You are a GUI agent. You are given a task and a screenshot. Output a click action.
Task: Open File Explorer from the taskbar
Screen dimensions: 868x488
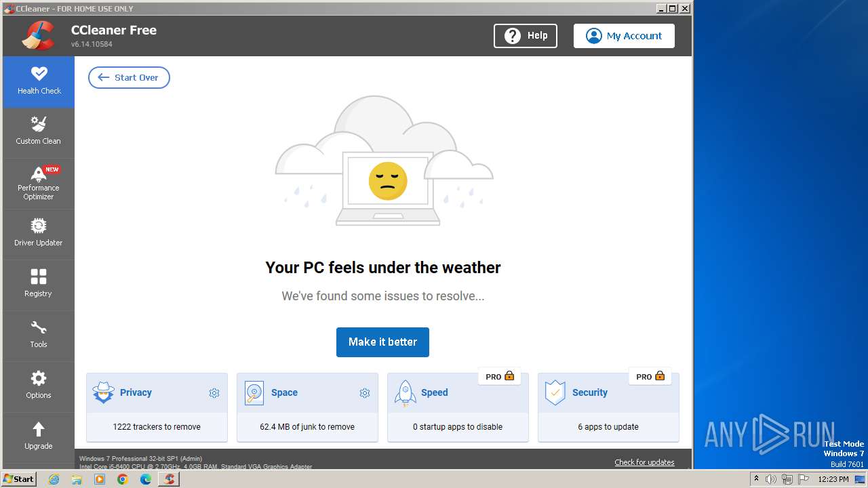(x=77, y=479)
